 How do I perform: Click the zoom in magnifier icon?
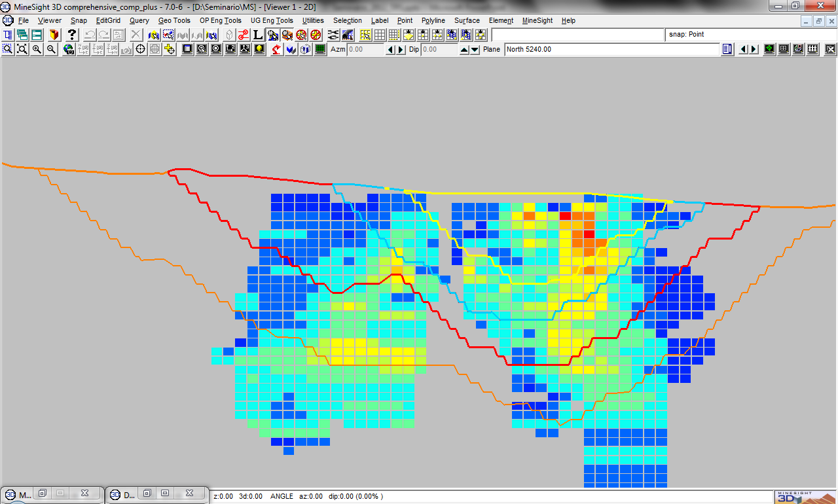(x=37, y=49)
